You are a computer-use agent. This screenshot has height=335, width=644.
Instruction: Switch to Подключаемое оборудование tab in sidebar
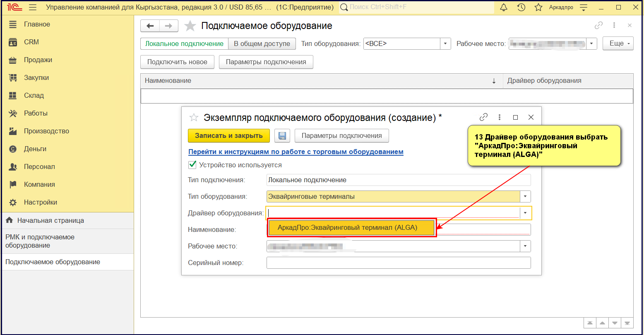[67, 262]
